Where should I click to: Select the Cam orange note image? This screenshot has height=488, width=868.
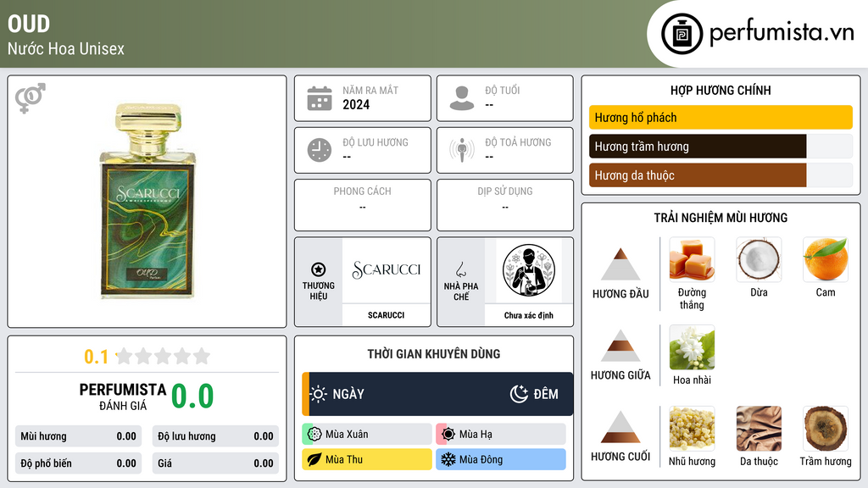[x=826, y=259]
